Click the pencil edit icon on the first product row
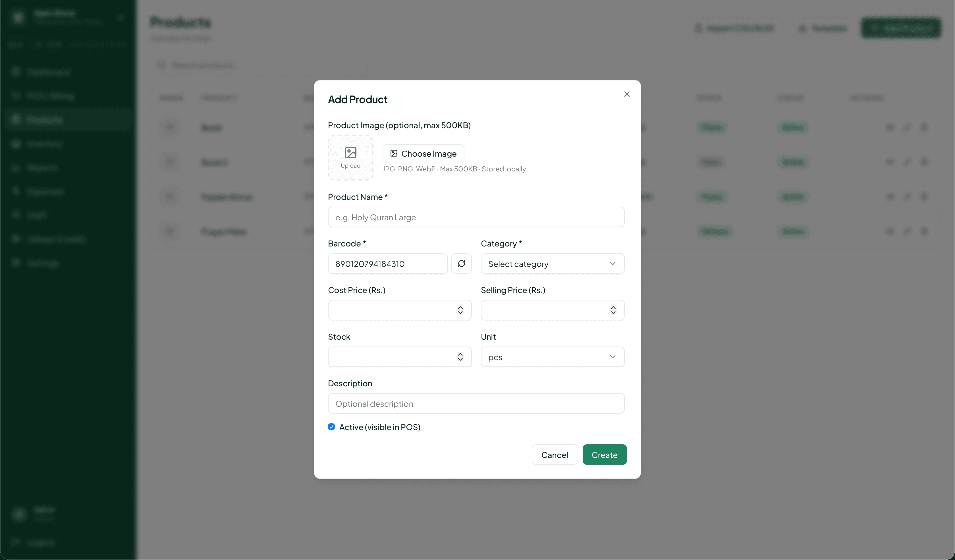Viewport: 955px width, 560px height. pos(907,128)
